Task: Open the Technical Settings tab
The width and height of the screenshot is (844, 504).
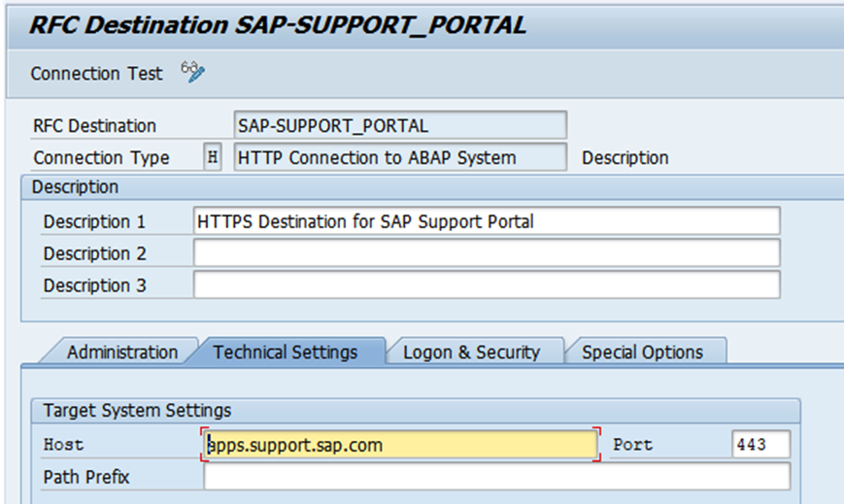Action: point(286,353)
